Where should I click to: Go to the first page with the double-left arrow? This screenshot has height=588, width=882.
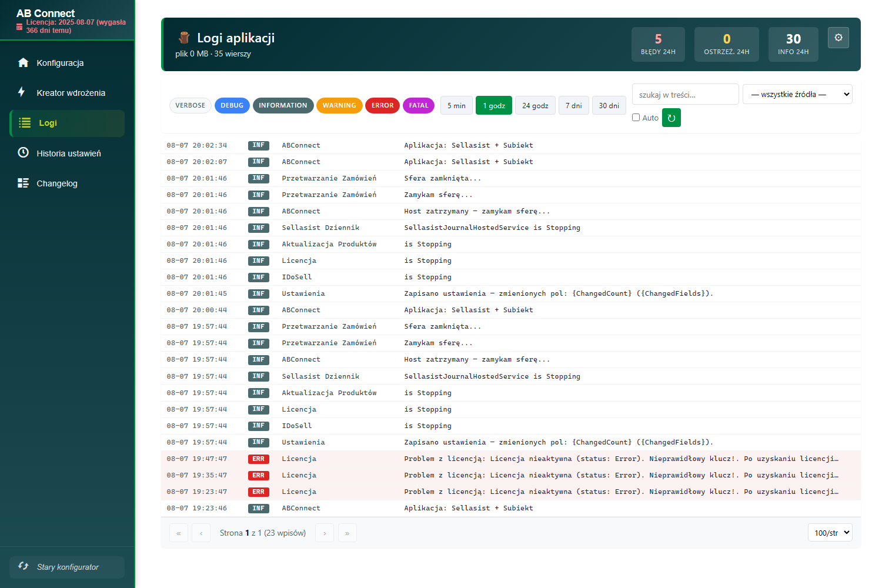[x=179, y=533]
